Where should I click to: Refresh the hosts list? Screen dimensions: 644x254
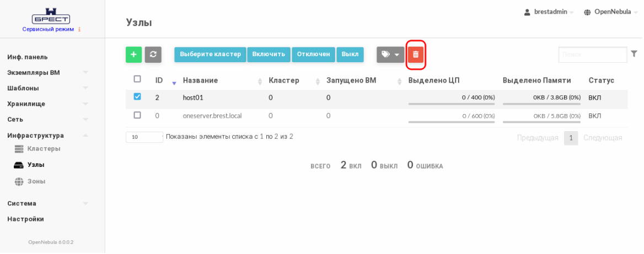[153, 55]
